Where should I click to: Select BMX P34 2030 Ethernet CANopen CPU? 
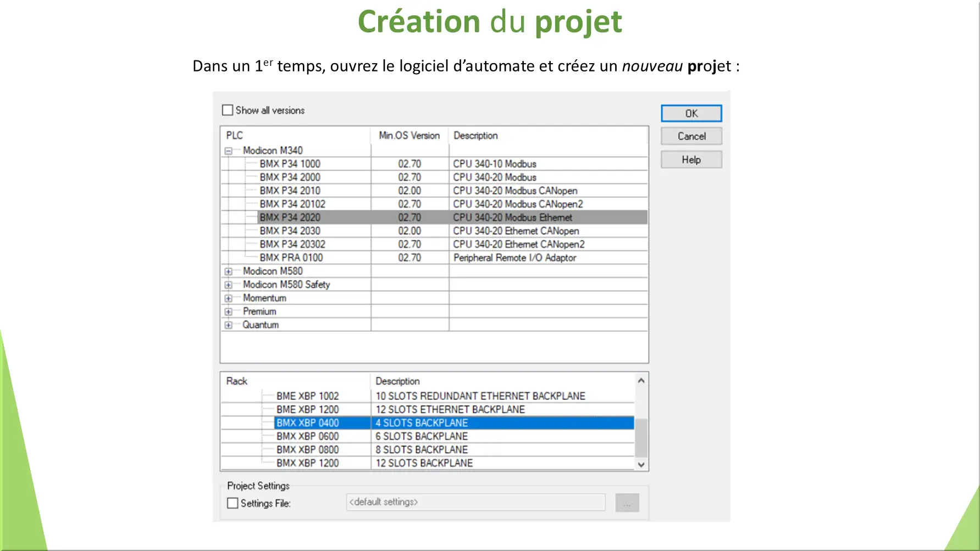point(290,231)
